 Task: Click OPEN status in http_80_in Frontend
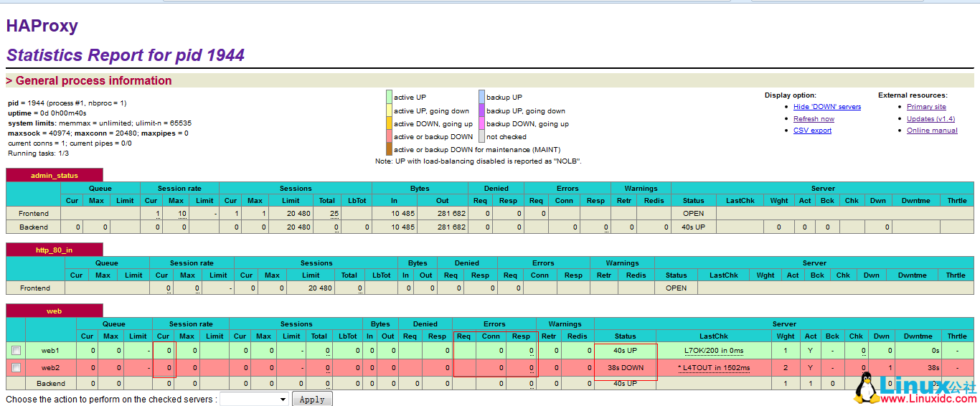coord(676,288)
